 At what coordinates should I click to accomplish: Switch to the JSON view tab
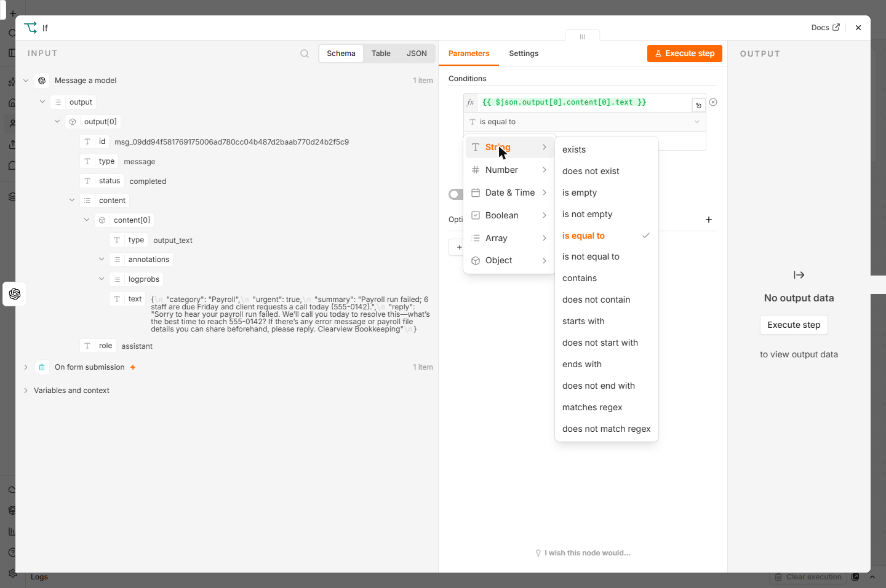point(417,54)
